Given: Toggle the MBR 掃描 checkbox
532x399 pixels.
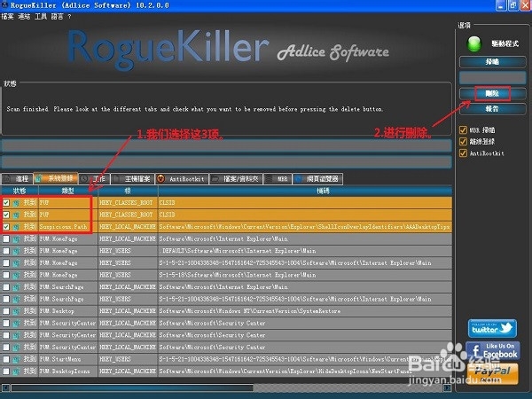Looking at the screenshot, I should tap(463, 130).
